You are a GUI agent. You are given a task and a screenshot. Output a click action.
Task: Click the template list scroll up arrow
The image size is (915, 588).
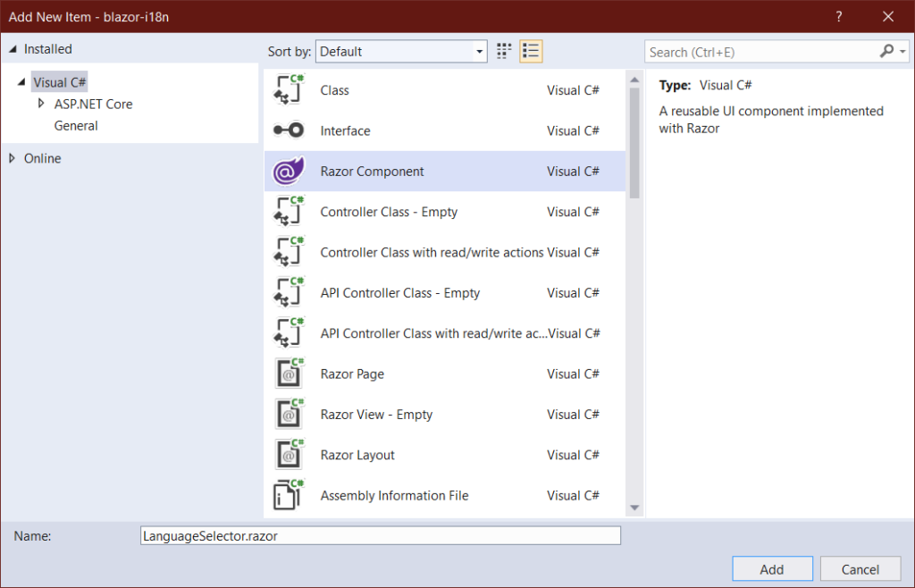634,80
